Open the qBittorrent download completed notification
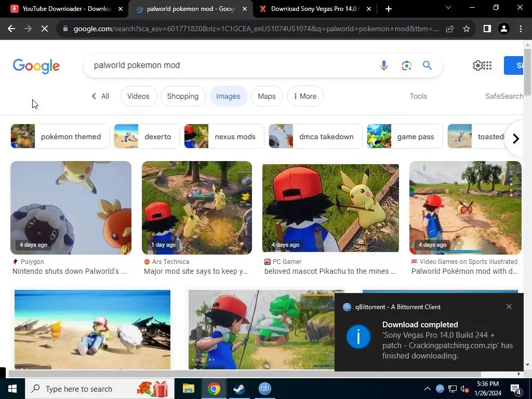The width and height of the screenshot is (532, 399). 429,332
